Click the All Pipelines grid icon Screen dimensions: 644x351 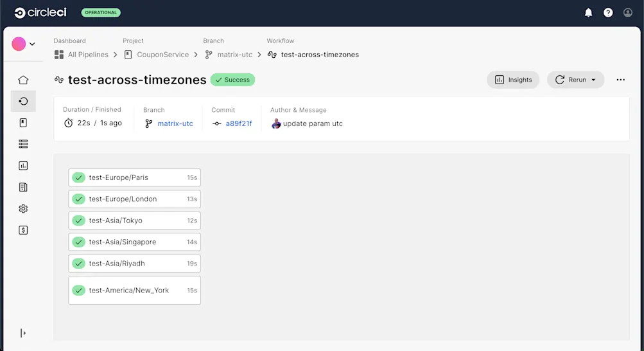(x=58, y=55)
